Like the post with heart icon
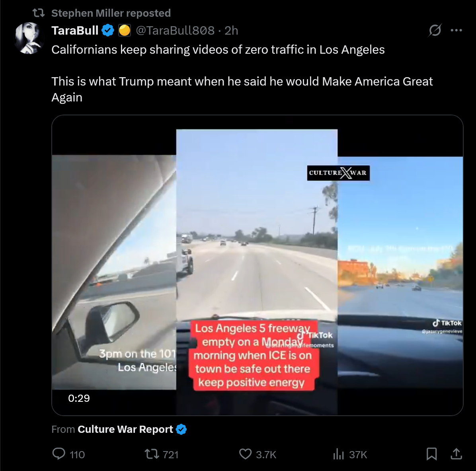This screenshot has width=476, height=471. click(x=245, y=454)
